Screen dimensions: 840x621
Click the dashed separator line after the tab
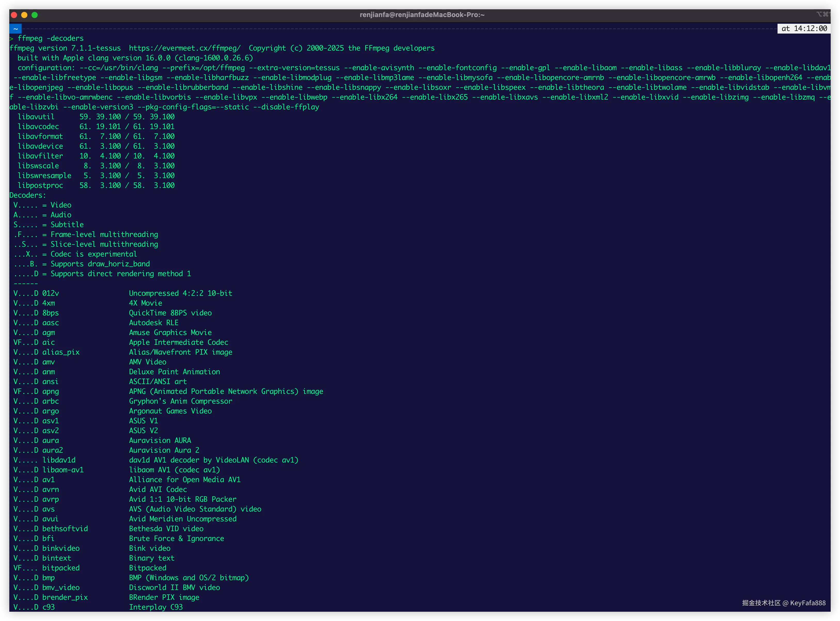pyautogui.click(x=376, y=29)
